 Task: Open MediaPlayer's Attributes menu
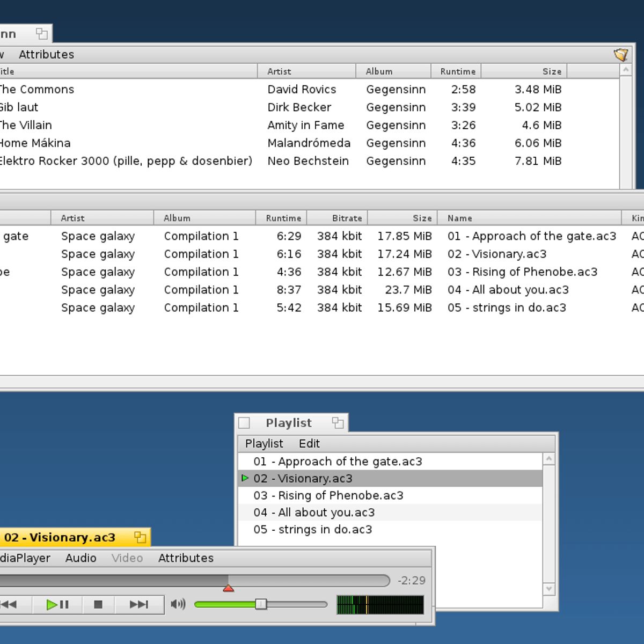coord(186,558)
